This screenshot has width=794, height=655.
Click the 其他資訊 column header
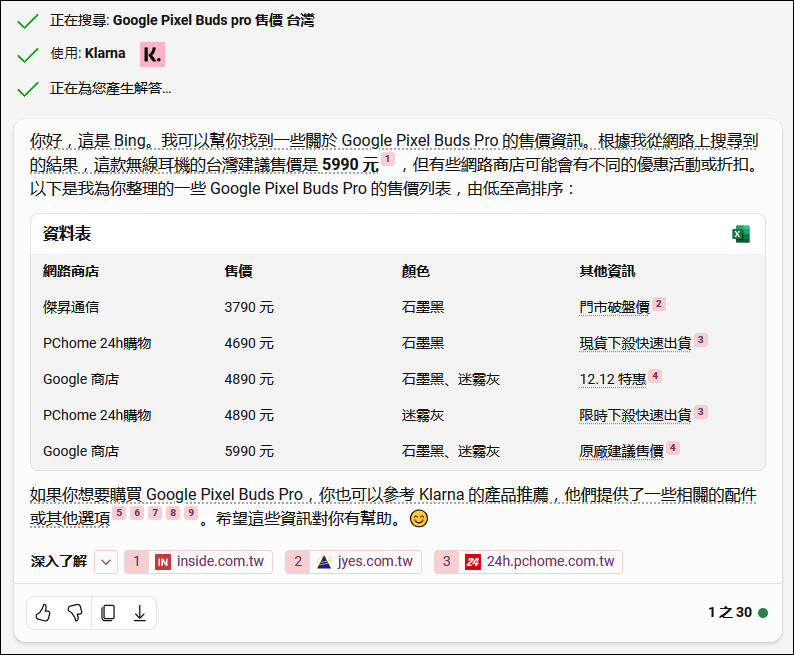(x=607, y=271)
